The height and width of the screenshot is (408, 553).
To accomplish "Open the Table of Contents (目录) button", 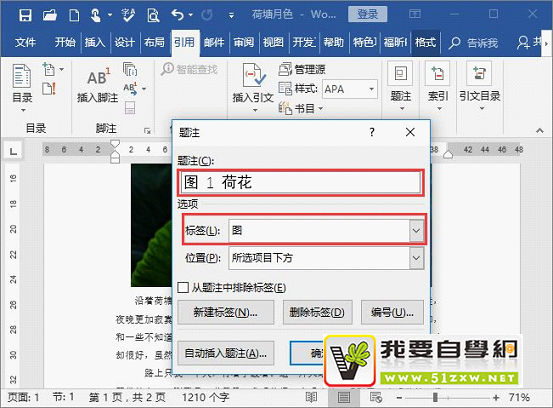I will coord(22,87).
